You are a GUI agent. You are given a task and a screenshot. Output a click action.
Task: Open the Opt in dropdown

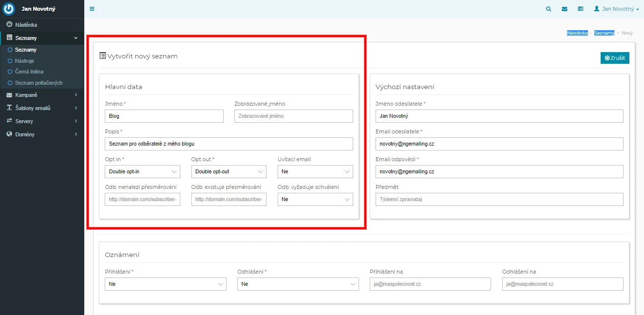[x=142, y=171]
